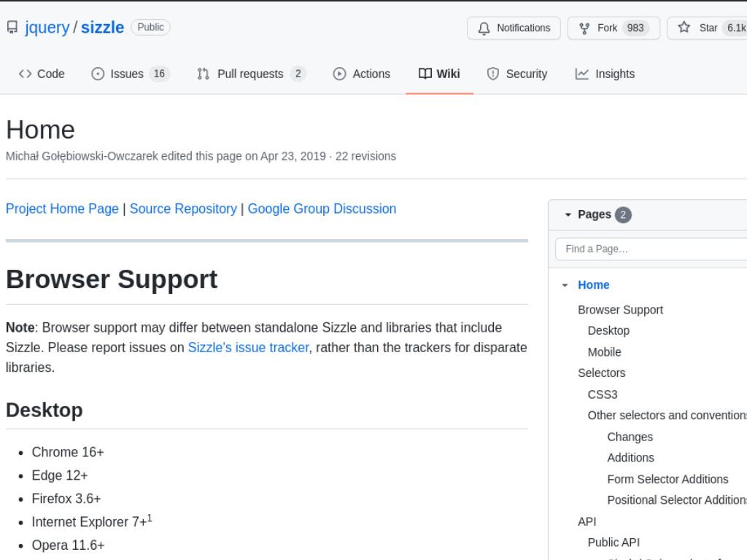
Task: Open Home in the pages sidebar
Action: (x=593, y=285)
